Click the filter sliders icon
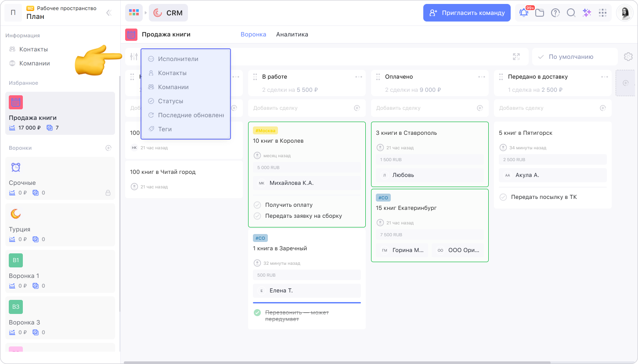Screen dimensions: 638x364 coord(134,57)
